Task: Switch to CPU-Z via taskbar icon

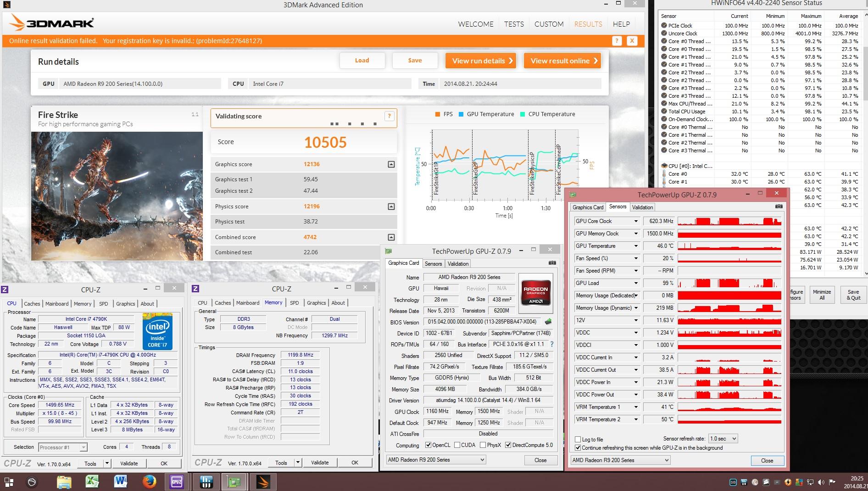Action: click(x=177, y=482)
